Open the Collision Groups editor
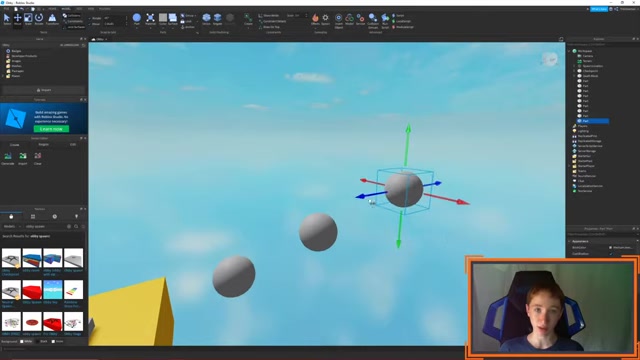Screen dimensions: 640x360 (x=373, y=20)
